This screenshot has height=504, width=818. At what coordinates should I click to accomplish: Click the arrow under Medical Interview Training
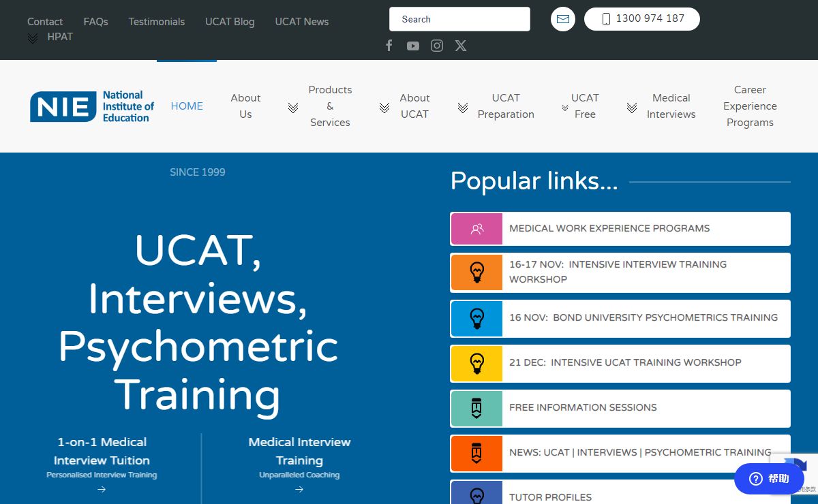(x=299, y=489)
